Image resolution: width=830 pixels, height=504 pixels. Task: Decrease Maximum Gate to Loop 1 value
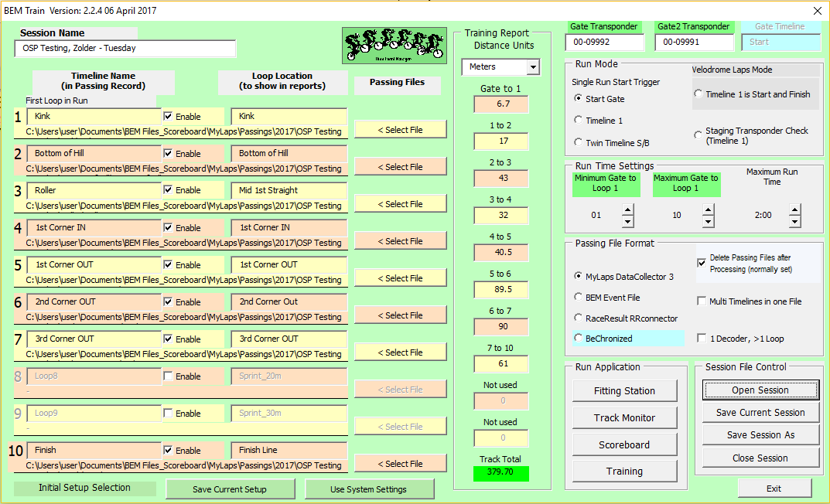[709, 221]
